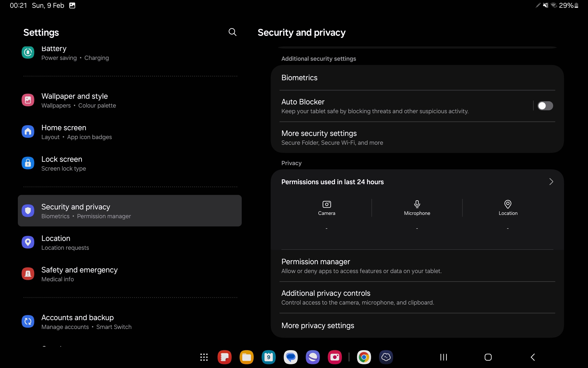
Task: Open Chrome from the taskbar
Action: point(364,357)
